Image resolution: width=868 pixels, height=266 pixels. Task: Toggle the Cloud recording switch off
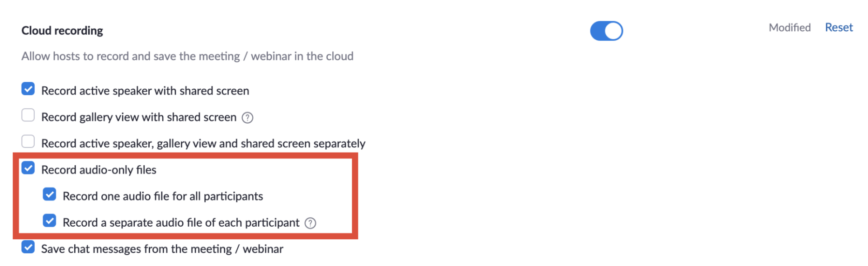[x=606, y=31]
